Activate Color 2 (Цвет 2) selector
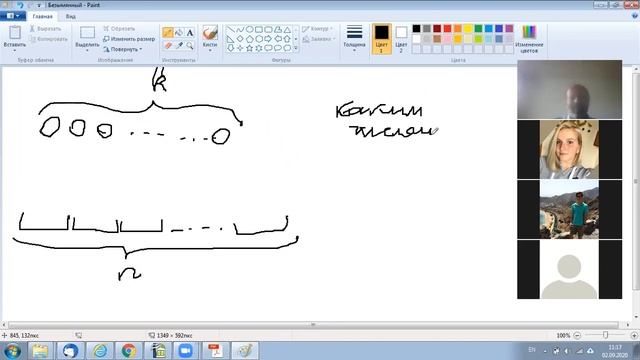 click(x=401, y=39)
